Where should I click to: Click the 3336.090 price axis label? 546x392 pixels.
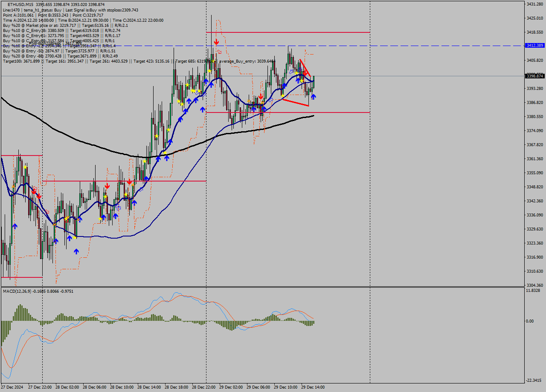pyautogui.click(x=534, y=215)
